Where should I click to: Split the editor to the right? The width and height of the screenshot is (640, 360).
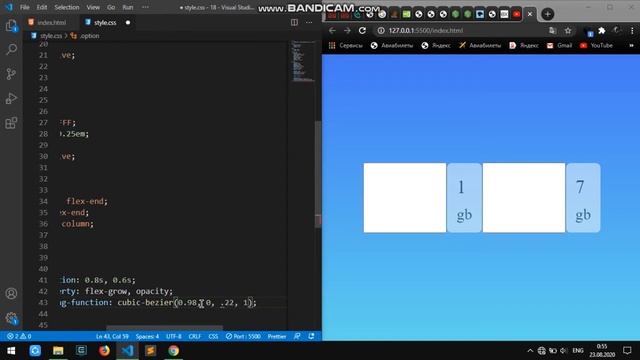[x=294, y=22]
